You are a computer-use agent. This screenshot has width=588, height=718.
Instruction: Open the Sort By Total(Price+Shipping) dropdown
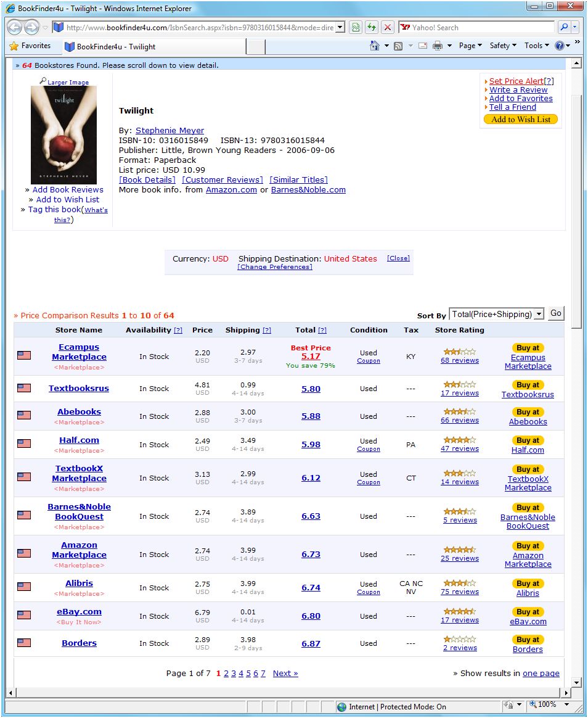tap(497, 314)
